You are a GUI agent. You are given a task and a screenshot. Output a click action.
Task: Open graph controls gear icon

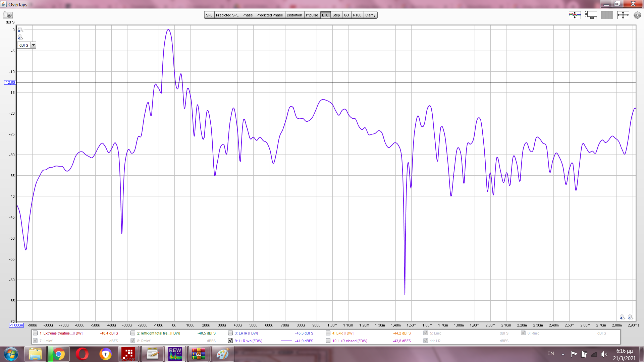click(637, 15)
